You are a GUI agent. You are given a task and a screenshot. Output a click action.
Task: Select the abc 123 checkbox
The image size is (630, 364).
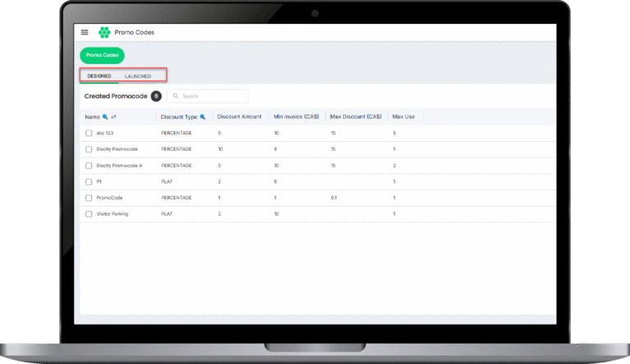pos(89,133)
